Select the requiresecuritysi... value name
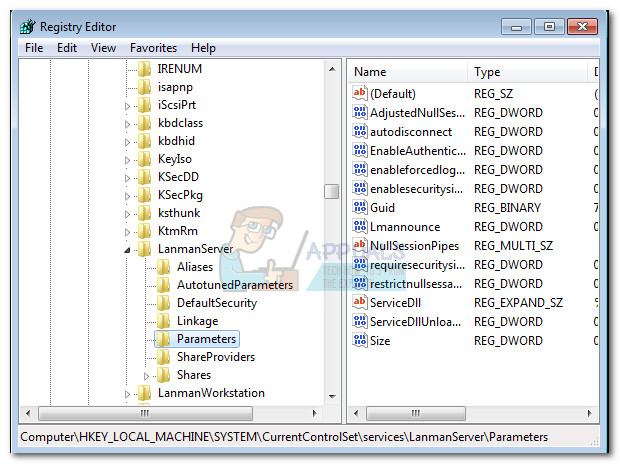This screenshot has height=464, width=620. [417, 265]
